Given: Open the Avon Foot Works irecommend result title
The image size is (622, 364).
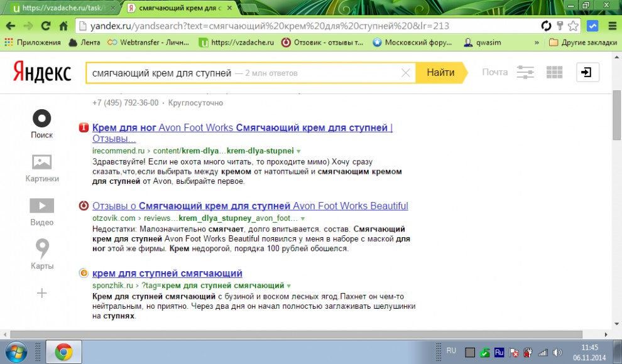Looking at the screenshot, I should tap(243, 133).
